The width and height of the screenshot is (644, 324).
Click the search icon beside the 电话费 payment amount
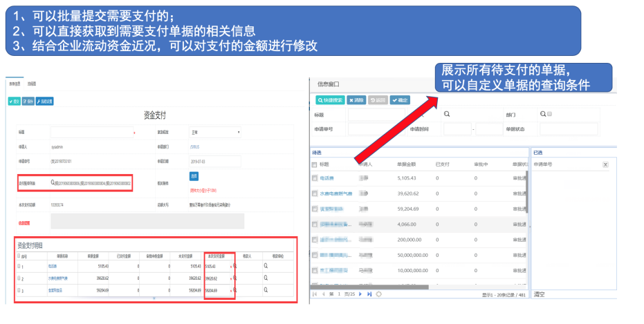[x=234, y=265]
